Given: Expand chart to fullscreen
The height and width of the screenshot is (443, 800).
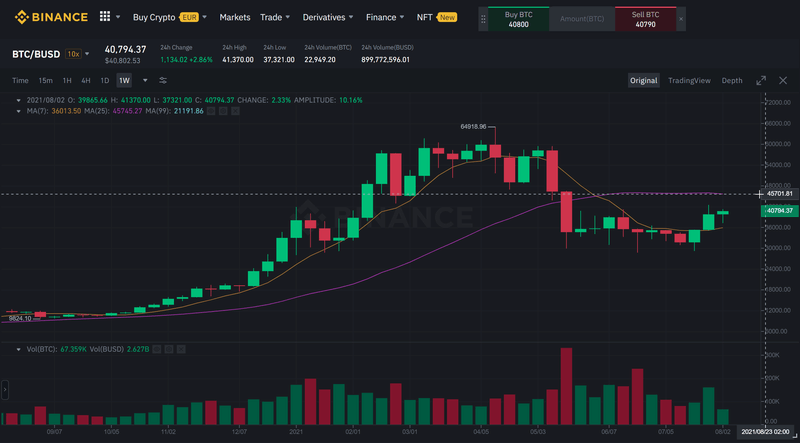Looking at the screenshot, I should click(760, 80).
